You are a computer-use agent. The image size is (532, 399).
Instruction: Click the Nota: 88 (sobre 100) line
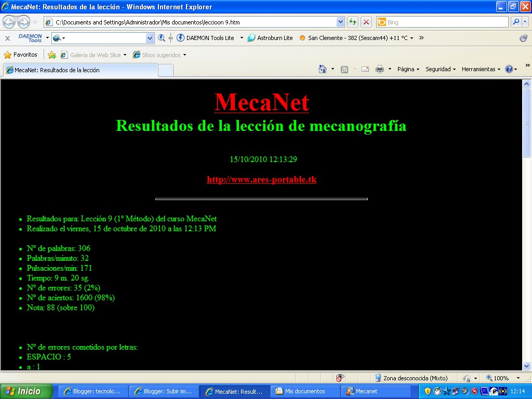tap(61, 308)
